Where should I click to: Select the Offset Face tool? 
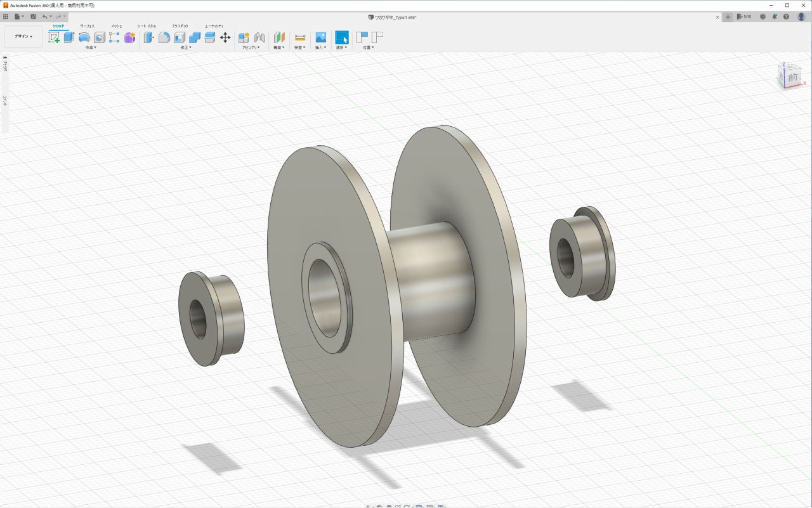pos(210,37)
